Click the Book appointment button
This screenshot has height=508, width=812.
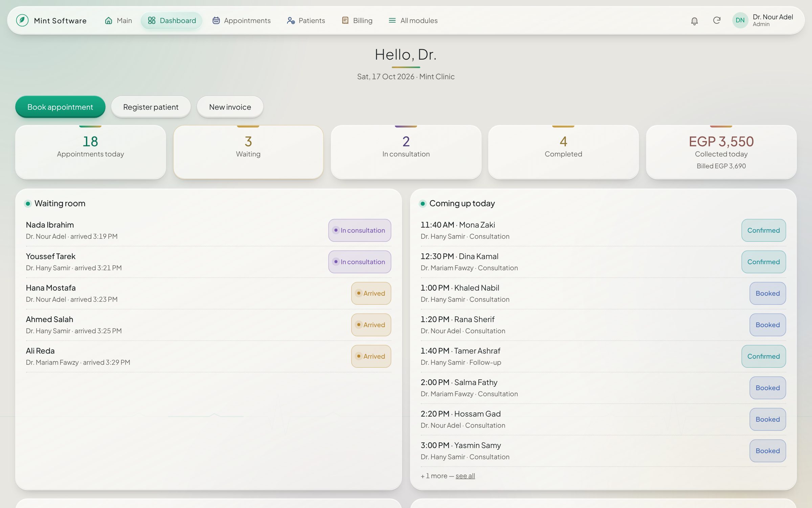coord(60,107)
